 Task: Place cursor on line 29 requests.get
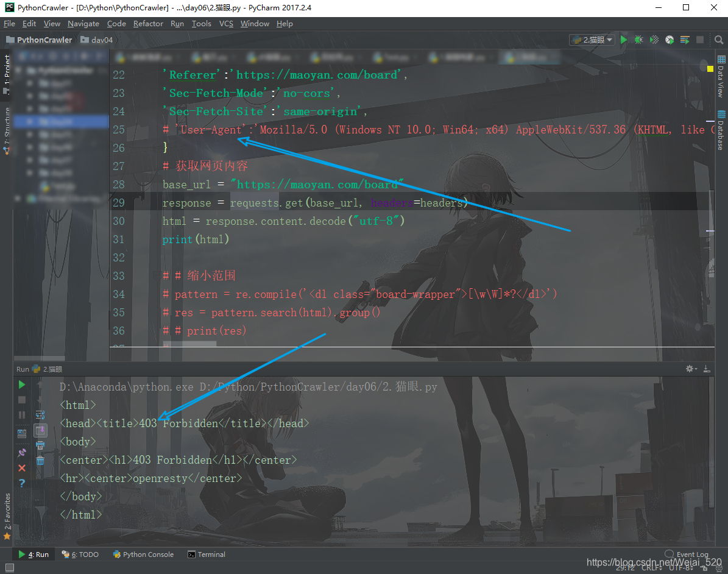click(266, 203)
